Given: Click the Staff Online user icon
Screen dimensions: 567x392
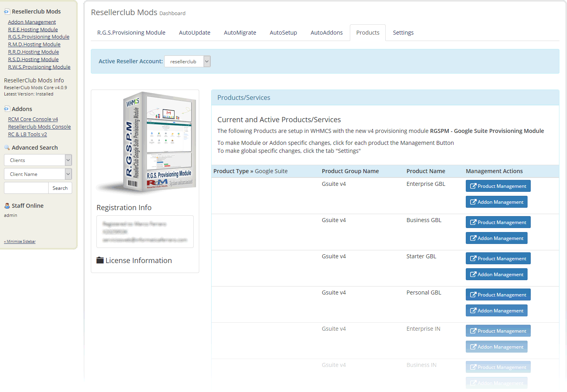Looking at the screenshot, I should (7, 206).
